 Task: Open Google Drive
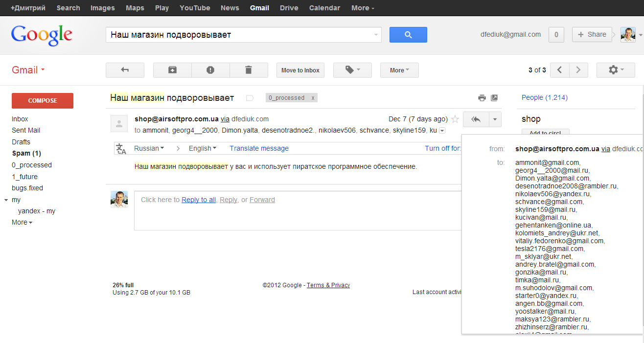click(x=289, y=8)
